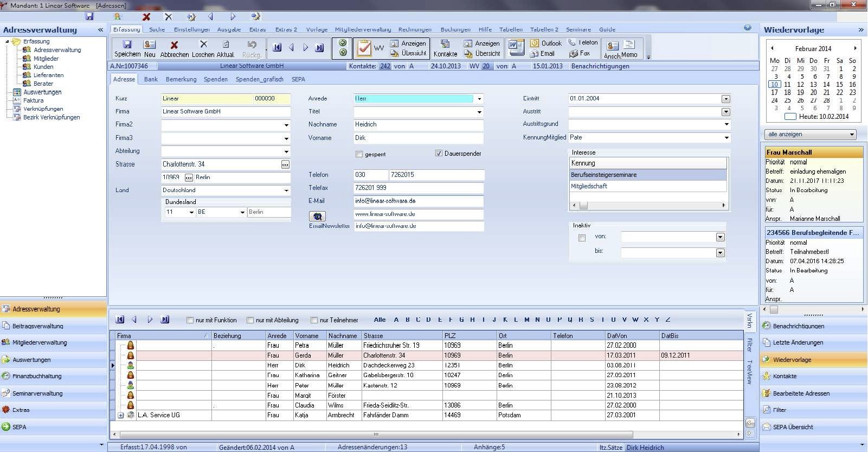
Task: Expand the Firma2 dropdown
Action: point(287,125)
